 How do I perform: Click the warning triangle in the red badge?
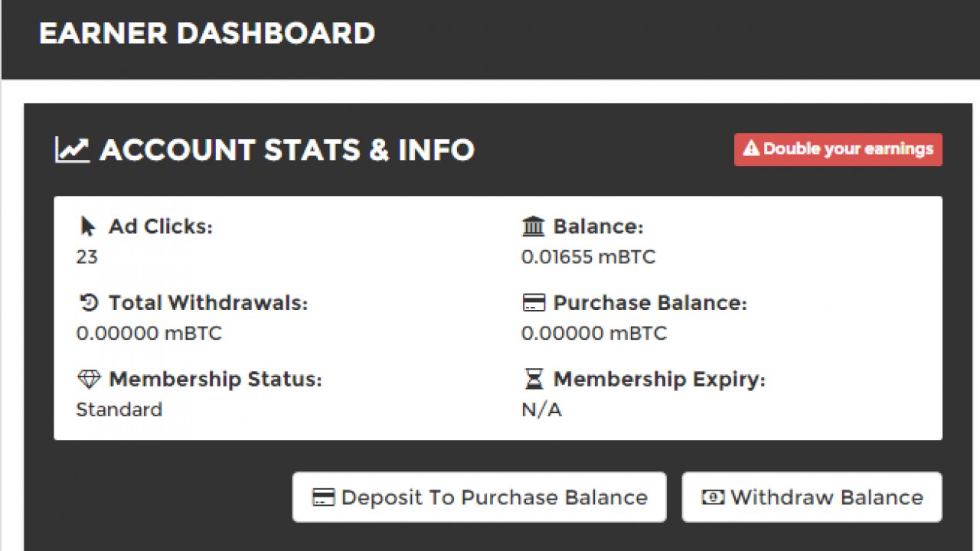(x=751, y=149)
